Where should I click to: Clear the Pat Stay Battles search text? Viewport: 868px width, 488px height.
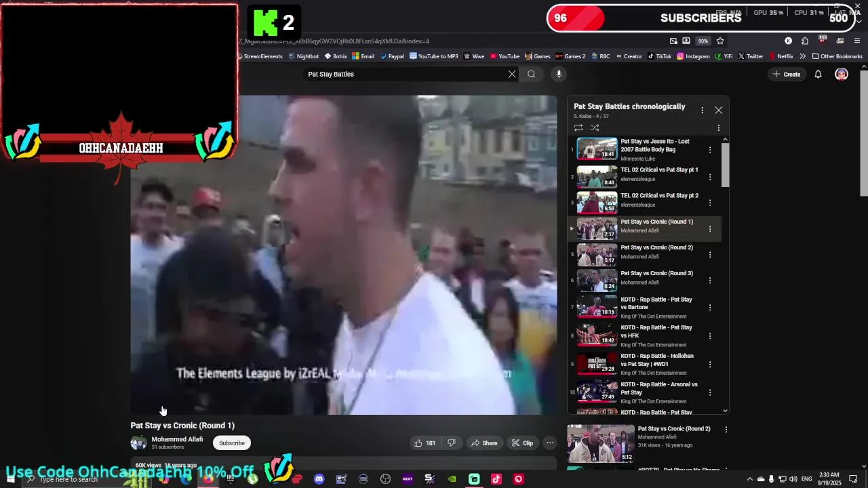pos(512,74)
